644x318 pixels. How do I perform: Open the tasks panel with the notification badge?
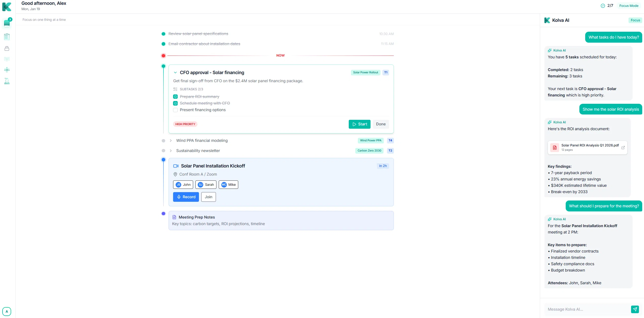coord(7,23)
